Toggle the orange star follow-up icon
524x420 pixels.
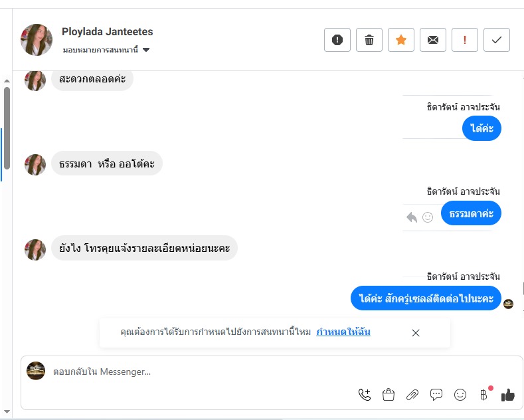pyautogui.click(x=401, y=40)
